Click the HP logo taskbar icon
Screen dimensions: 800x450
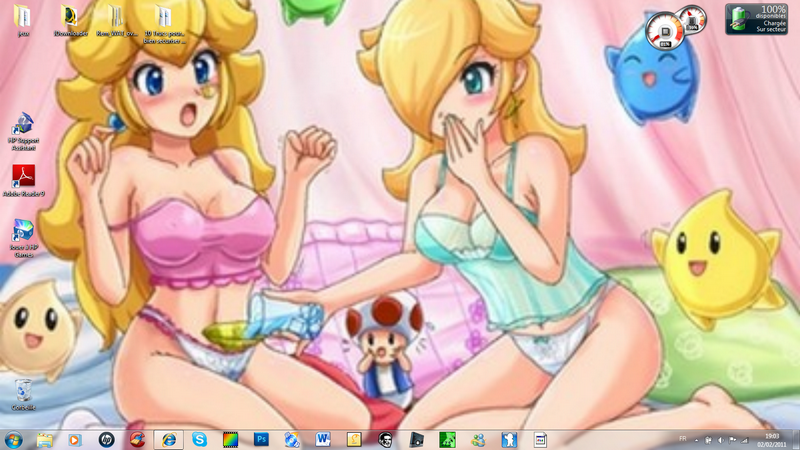pos(106,439)
